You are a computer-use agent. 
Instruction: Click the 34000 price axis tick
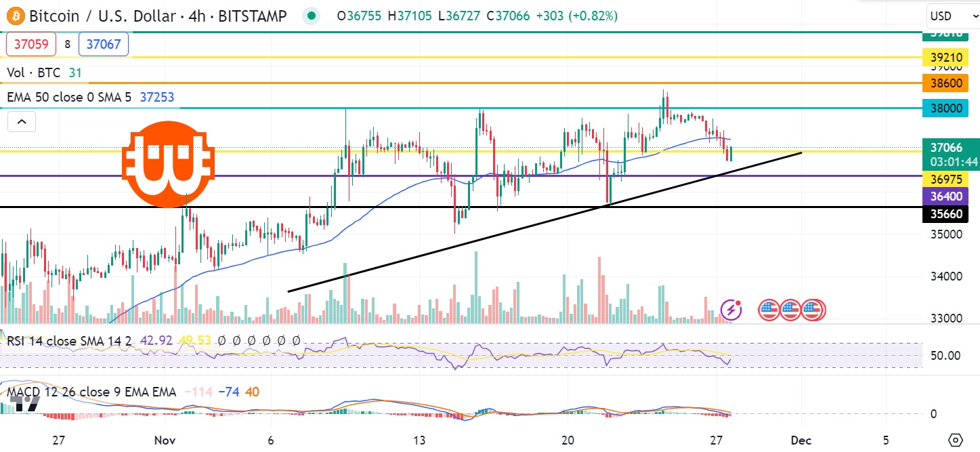pyautogui.click(x=947, y=276)
